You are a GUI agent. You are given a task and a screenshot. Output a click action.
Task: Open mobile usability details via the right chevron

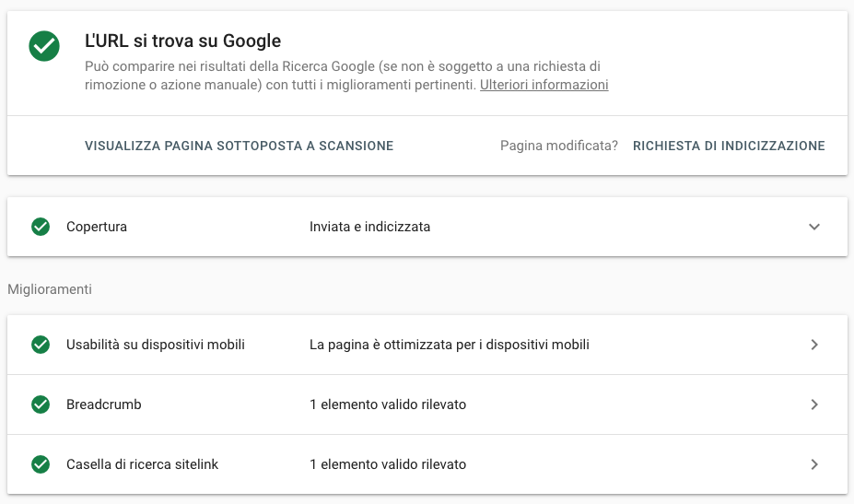(x=813, y=345)
